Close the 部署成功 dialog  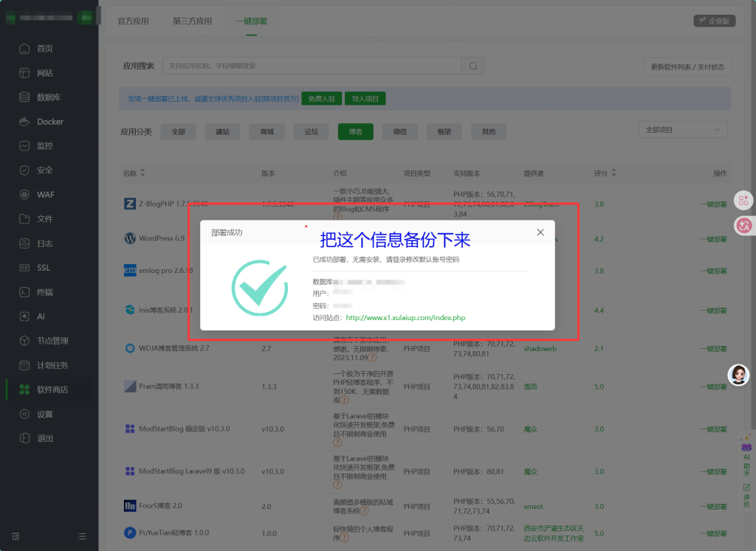pyautogui.click(x=540, y=232)
